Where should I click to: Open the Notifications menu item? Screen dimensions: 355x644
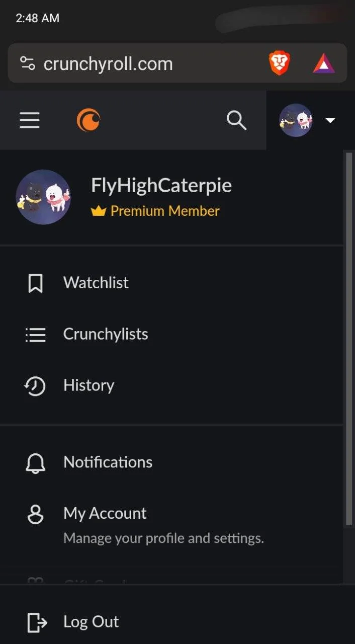click(x=171, y=463)
